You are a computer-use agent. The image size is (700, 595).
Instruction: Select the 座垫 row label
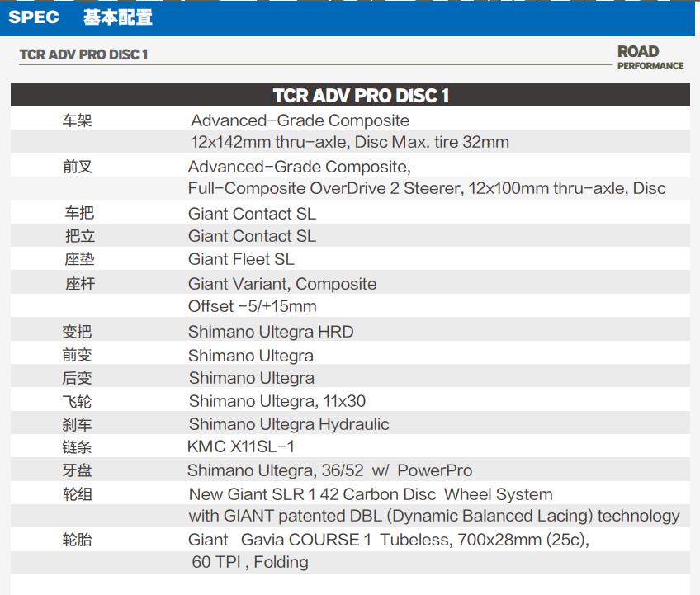coord(79,259)
